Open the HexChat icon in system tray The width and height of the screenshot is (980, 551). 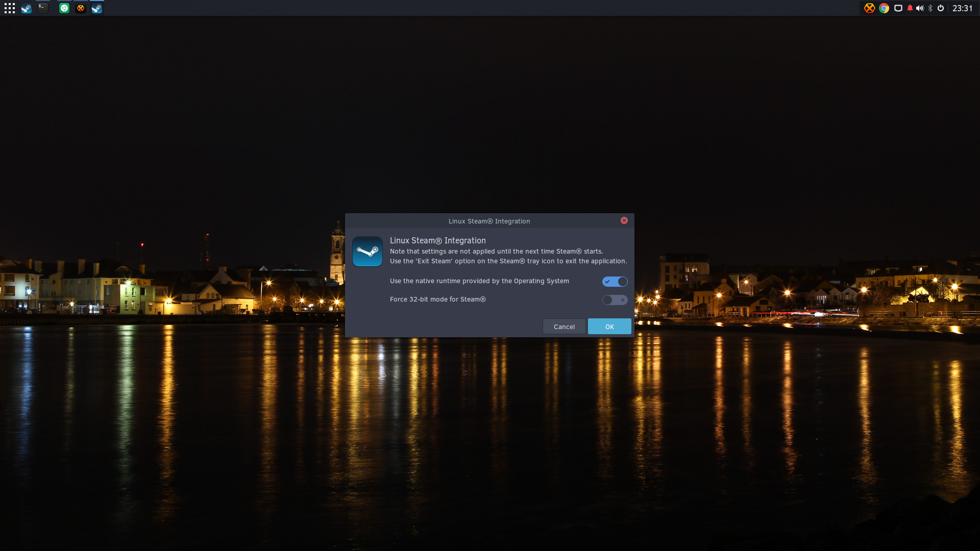(x=869, y=8)
